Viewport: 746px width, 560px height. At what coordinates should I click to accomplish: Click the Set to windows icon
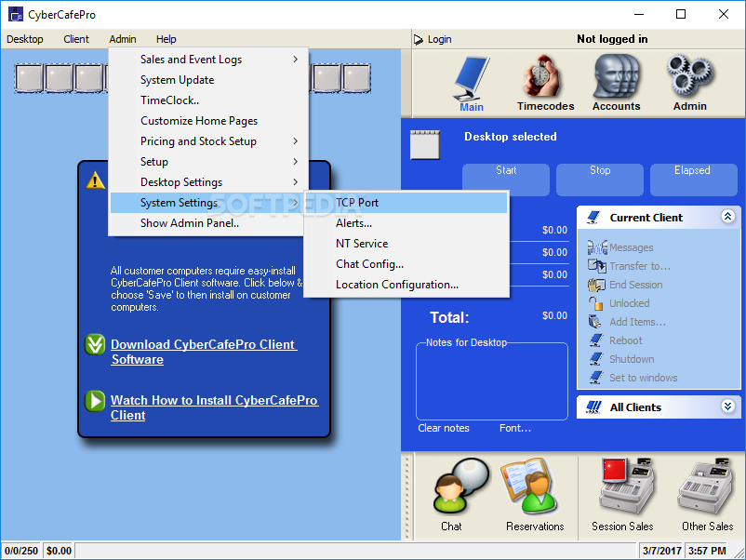click(x=596, y=378)
